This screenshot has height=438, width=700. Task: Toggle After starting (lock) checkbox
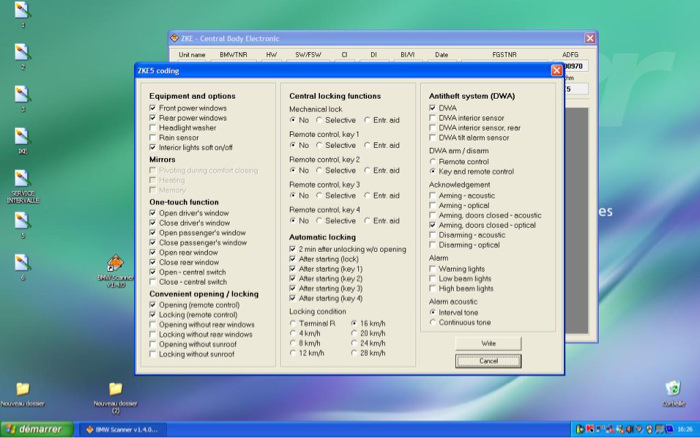(292, 259)
